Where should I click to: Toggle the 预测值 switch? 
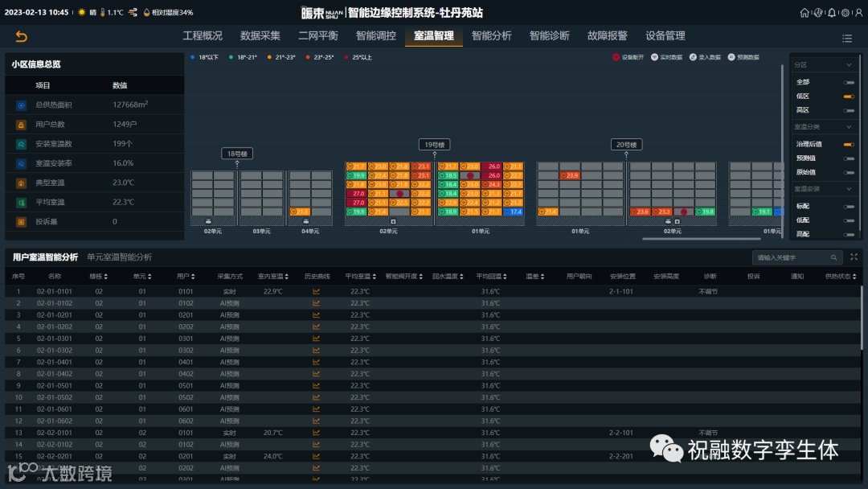pos(849,158)
